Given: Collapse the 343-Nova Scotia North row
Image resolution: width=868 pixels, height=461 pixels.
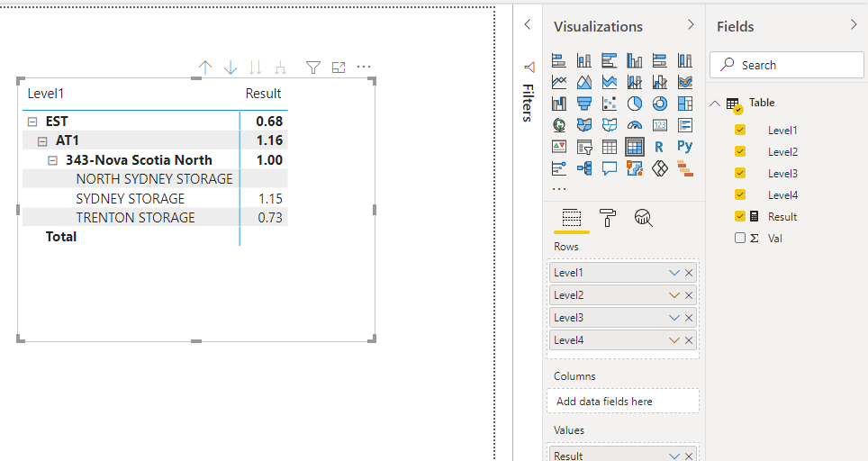Looking at the screenshot, I should pyautogui.click(x=52, y=161).
